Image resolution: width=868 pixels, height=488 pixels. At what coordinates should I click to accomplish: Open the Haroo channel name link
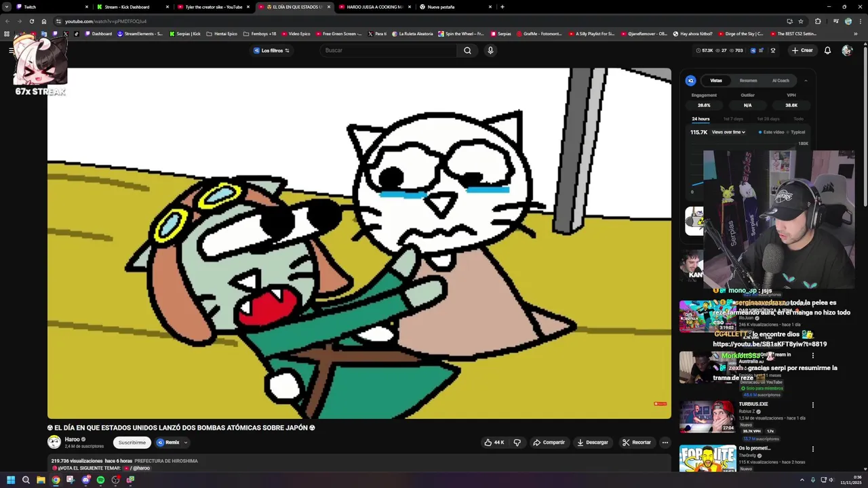tap(72, 439)
